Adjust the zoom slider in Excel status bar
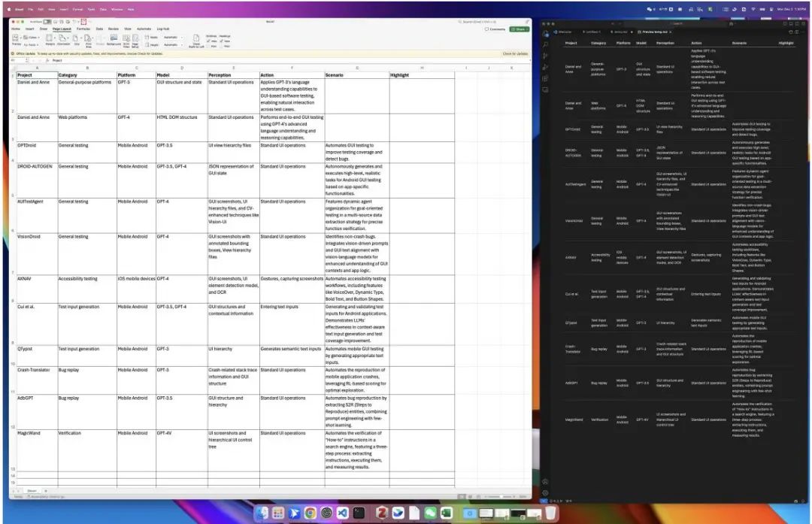The height and width of the screenshot is (524, 812). 502,497
